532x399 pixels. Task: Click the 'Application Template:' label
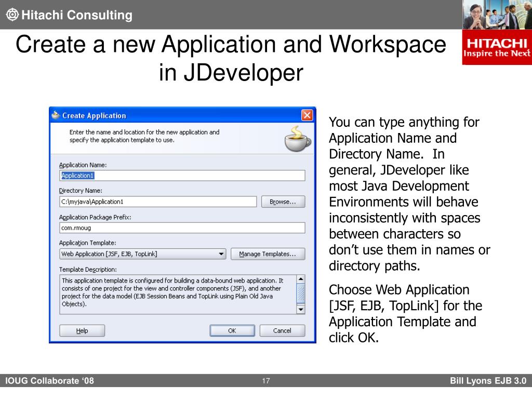(87, 243)
